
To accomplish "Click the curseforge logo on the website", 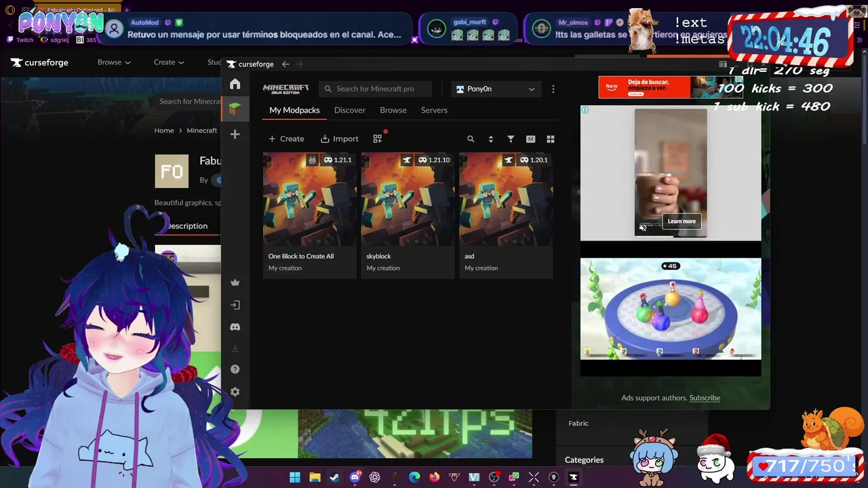I will pyautogui.click(x=39, y=62).
